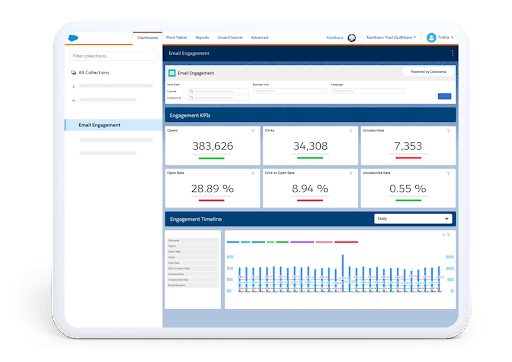Filter the Open Rate KPI card
Screen dimensions: 512x362
tap(253, 173)
